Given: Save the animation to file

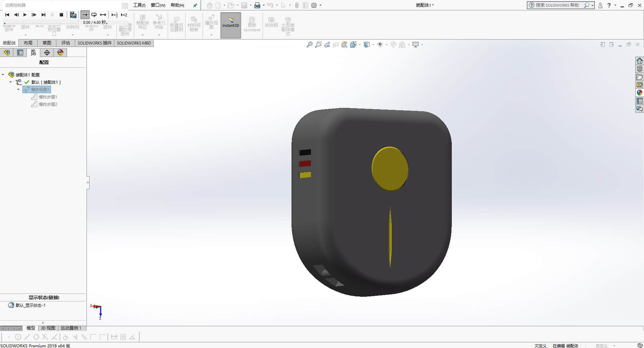Looking at the screenshot, I should point(73,15).
